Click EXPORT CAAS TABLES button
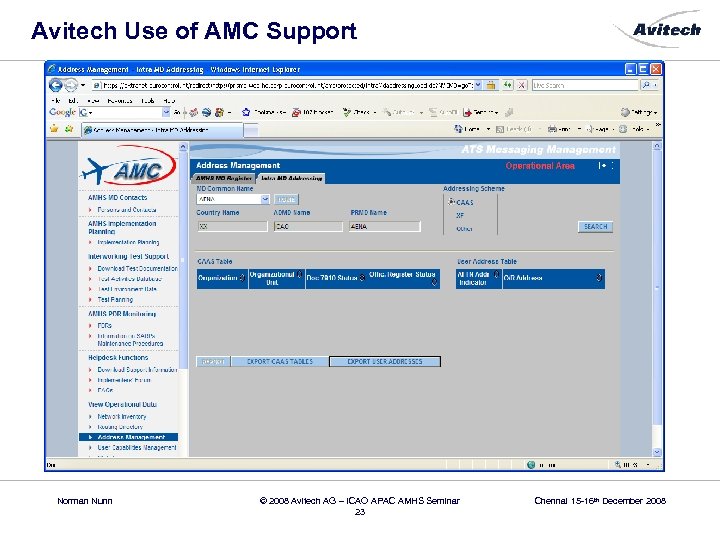720x540 pixels. [x=280, y=361]
